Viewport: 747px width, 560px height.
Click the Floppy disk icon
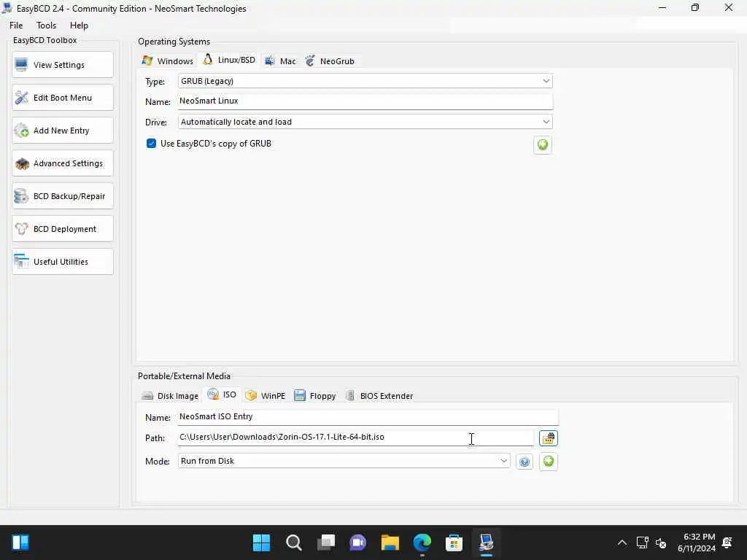click(x=300, y=395)
